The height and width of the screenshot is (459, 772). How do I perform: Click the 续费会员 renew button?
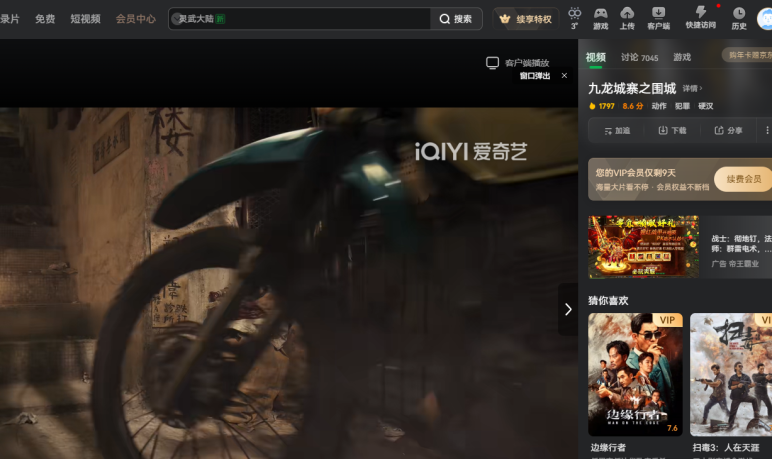tap(743, 179)
